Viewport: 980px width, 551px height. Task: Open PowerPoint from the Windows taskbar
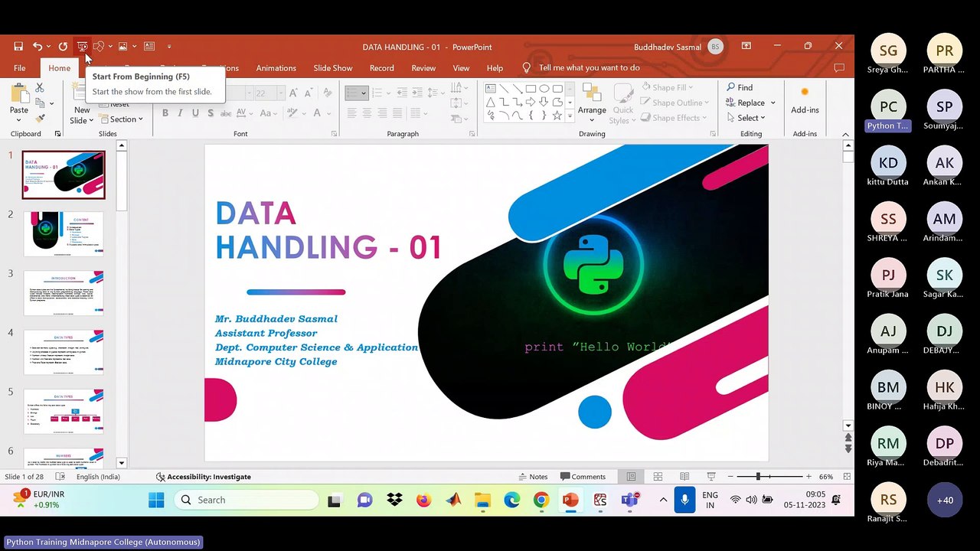[x=570, y=500]
